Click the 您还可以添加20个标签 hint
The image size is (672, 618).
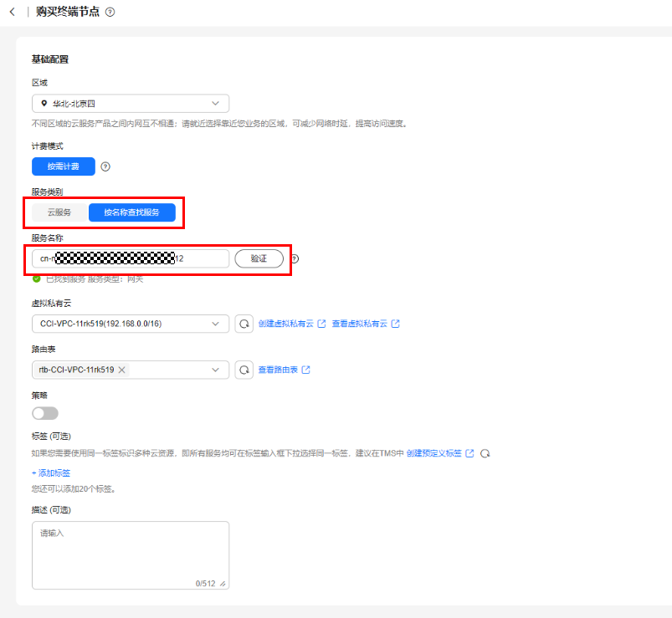click(74, 489)
